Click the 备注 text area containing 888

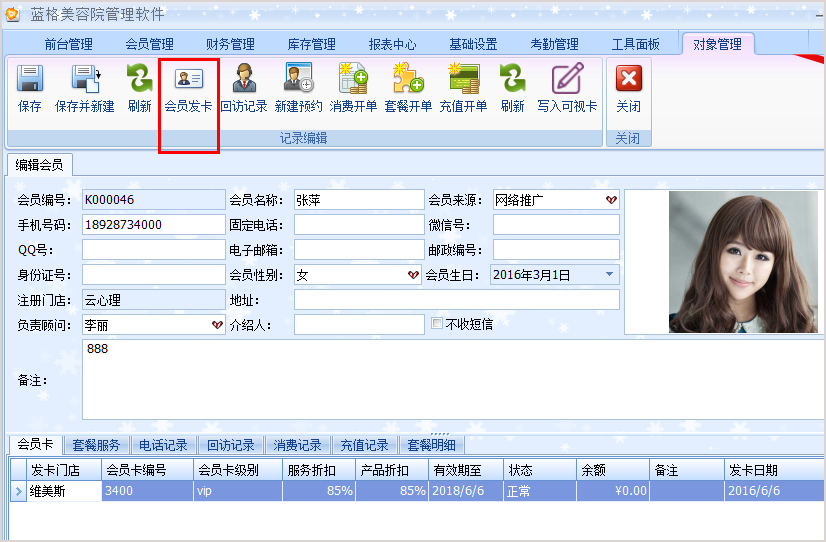click(x=454, y=380)
